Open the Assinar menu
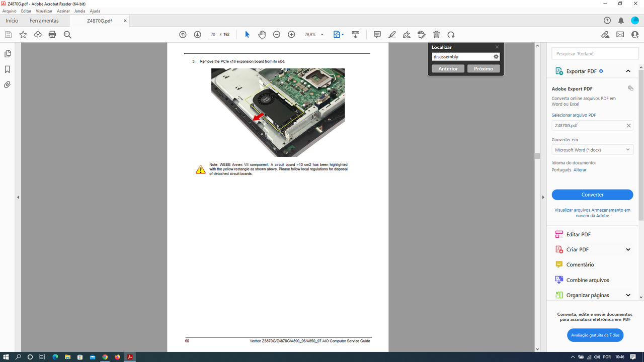The height and width of the screenshot is (362, 644). (63, 11)
